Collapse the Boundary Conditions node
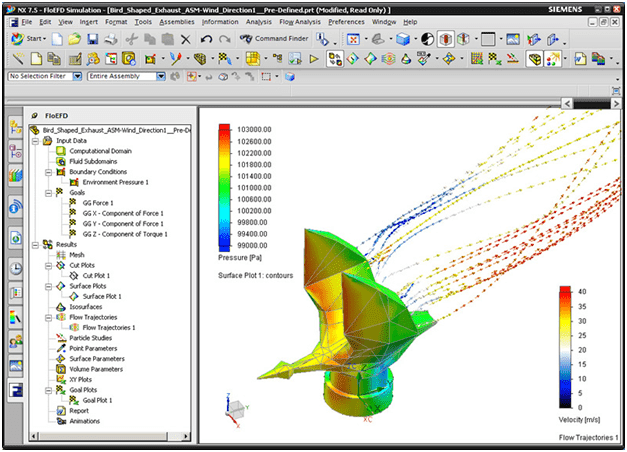 click(48, 172)
